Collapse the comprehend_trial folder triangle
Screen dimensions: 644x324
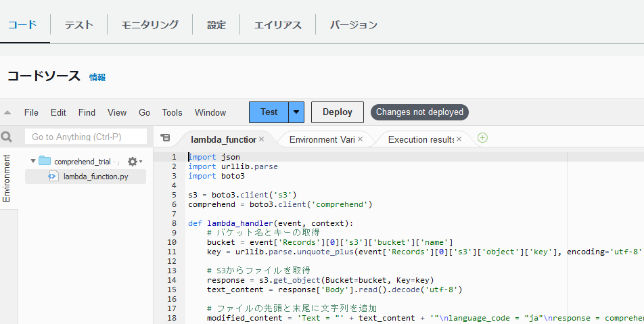(x=33, y=161)
